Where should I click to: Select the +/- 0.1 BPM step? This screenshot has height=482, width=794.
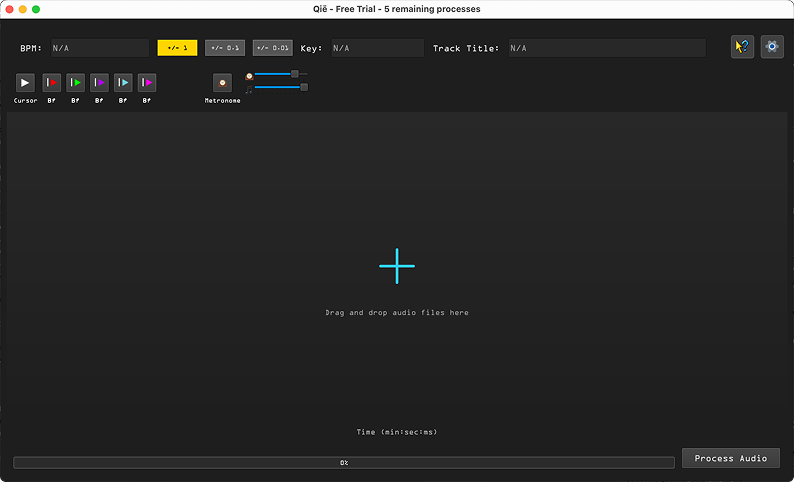coord(225,48)
